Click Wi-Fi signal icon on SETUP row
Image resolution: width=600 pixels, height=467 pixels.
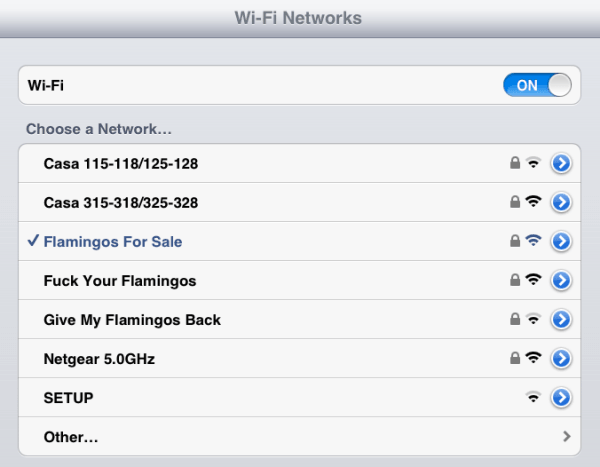point(534,398)
